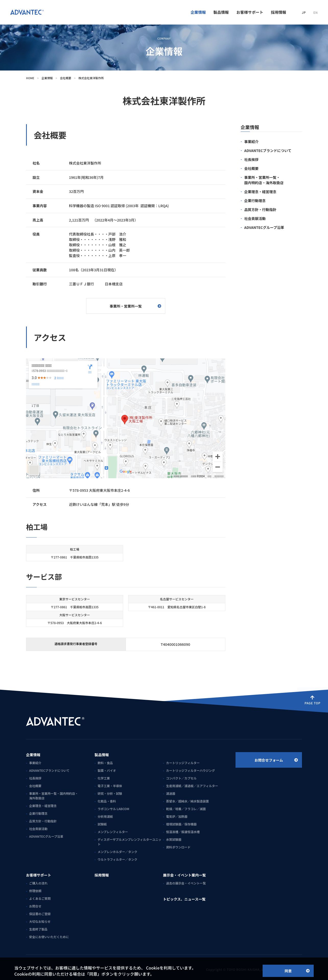Image resolution: width=328 pixels, height=980 pixels.
Task: Click the directions arrow icon on map card
Action: [90, 367]
